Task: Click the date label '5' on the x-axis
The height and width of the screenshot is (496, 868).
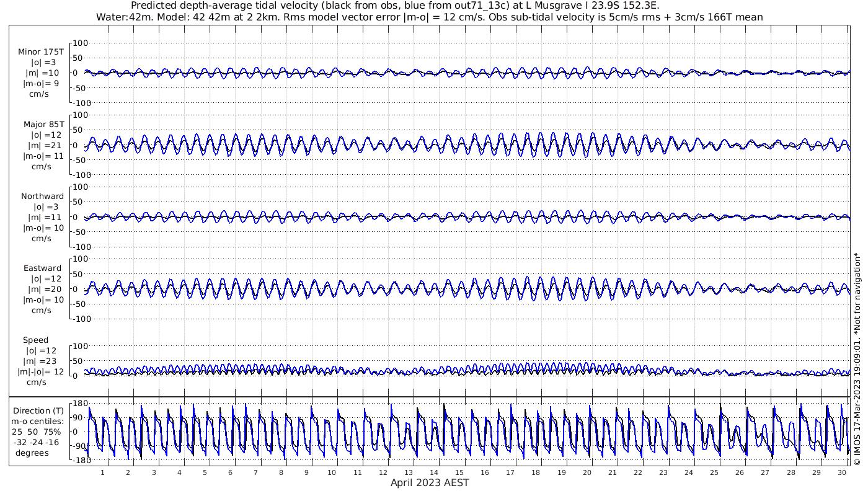Action: tap(205, 472)
